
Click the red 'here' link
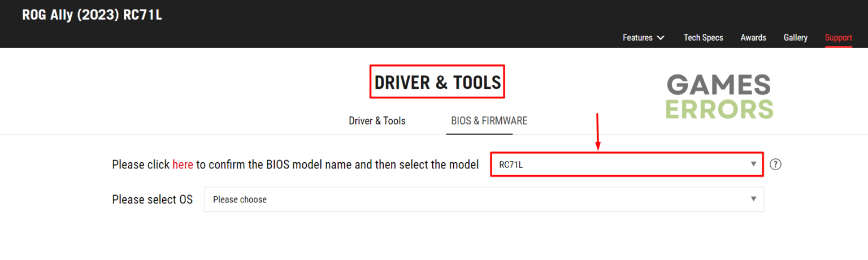(x=183, y=164)
